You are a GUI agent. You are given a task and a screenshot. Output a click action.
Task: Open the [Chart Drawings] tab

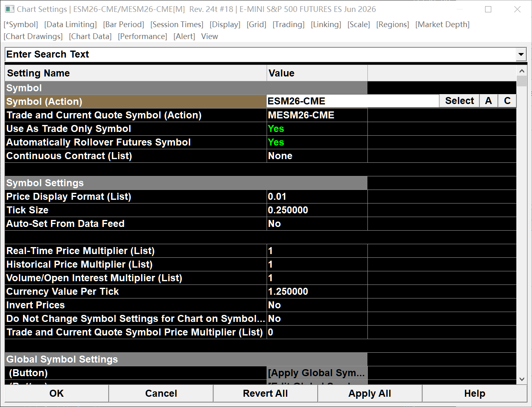coord(33,37)
